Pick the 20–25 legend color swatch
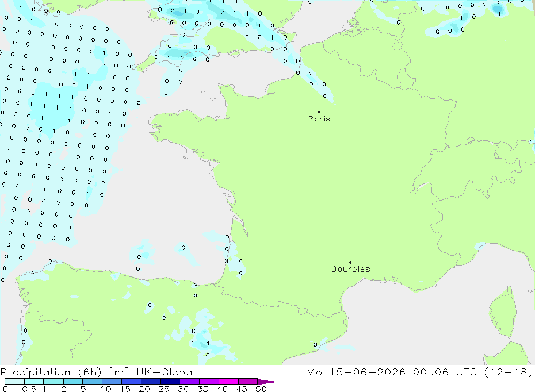The height and width of the screenshot is (392, 535). 151,381
